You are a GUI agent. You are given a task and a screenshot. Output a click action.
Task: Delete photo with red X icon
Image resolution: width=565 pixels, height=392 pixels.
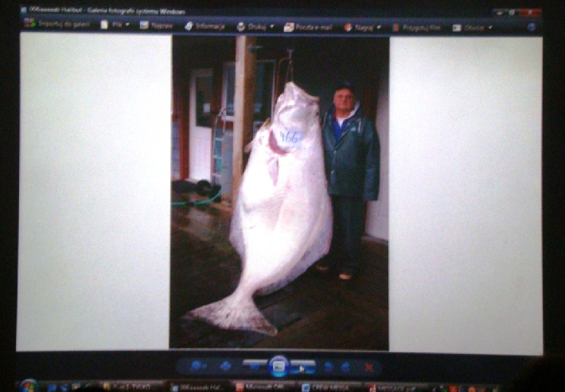pos(368,367)
